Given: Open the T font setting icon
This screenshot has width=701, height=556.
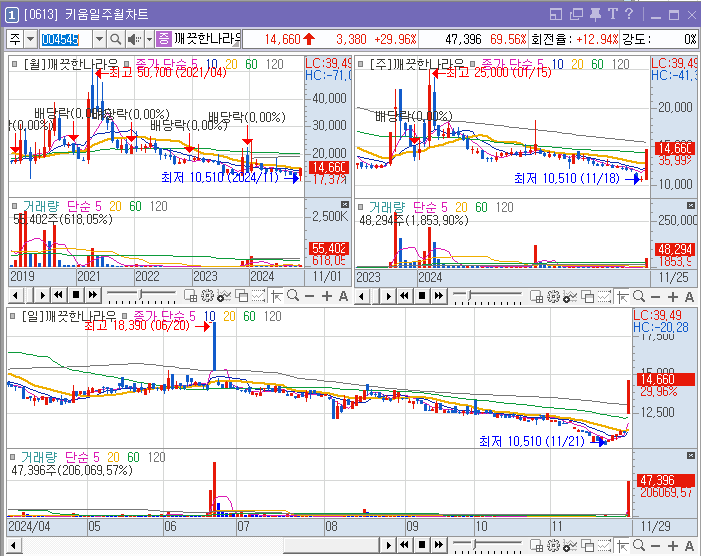Looking at the screenshot, I should pos(612,14).
